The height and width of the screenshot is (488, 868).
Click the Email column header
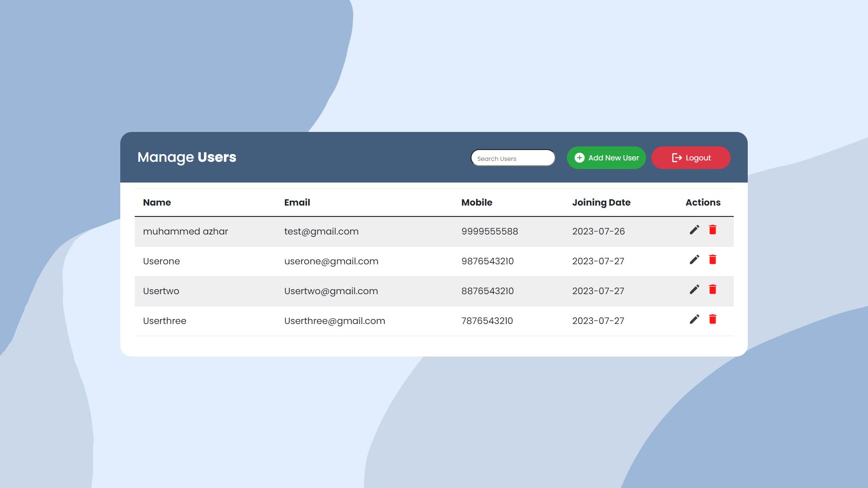pos(297,202)
